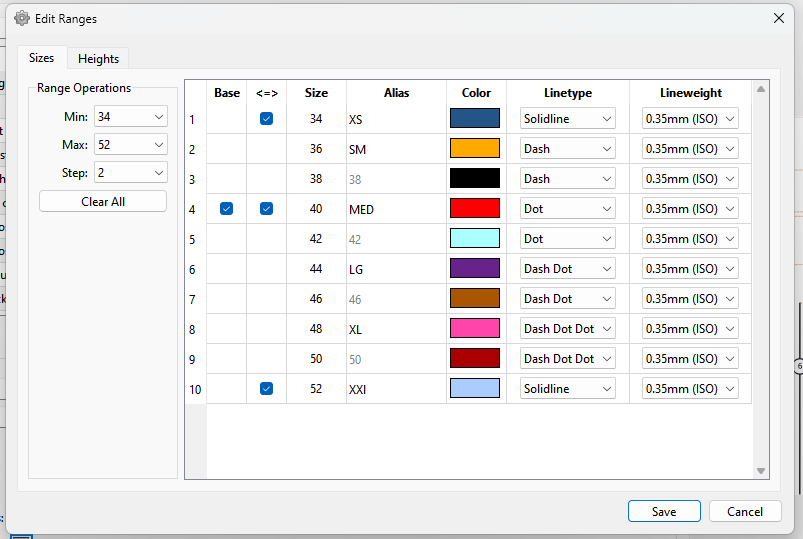Pick the pink color swatch for size 48
Viewport: 803px width, 539px height.
475,329
